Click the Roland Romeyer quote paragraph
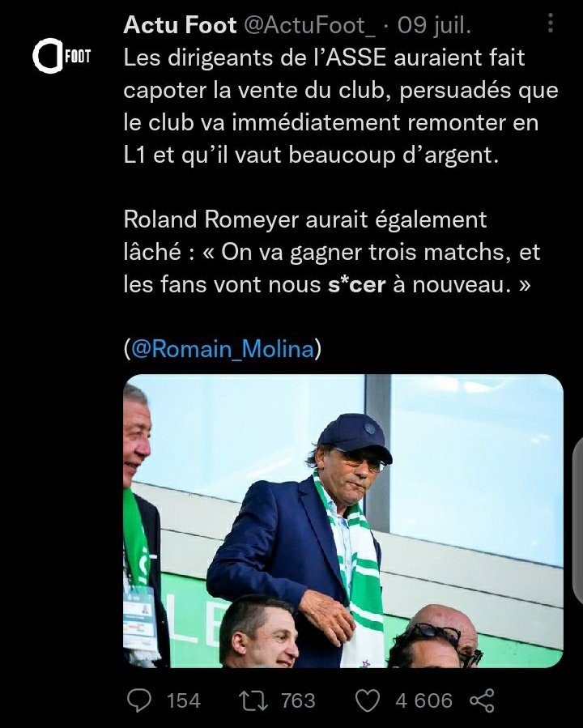This screenshot has height=728, width=583. (x=332, y=252)
